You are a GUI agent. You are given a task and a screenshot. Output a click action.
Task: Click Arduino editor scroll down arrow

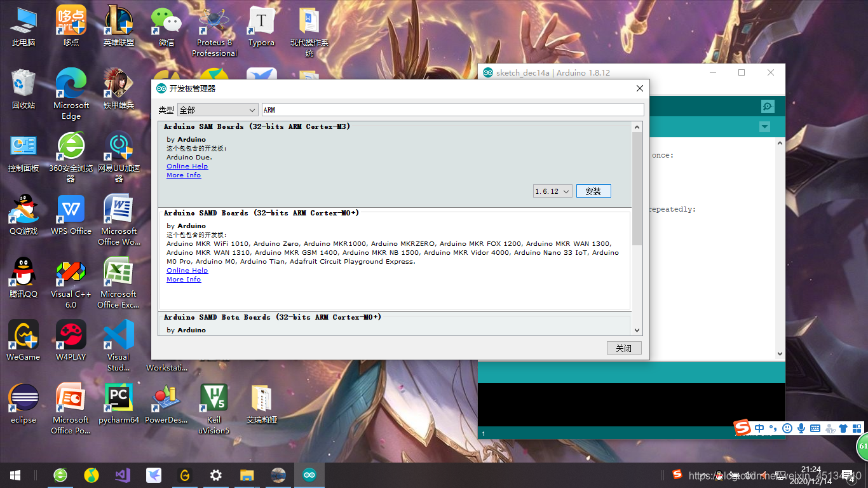[x=780, y=354]
